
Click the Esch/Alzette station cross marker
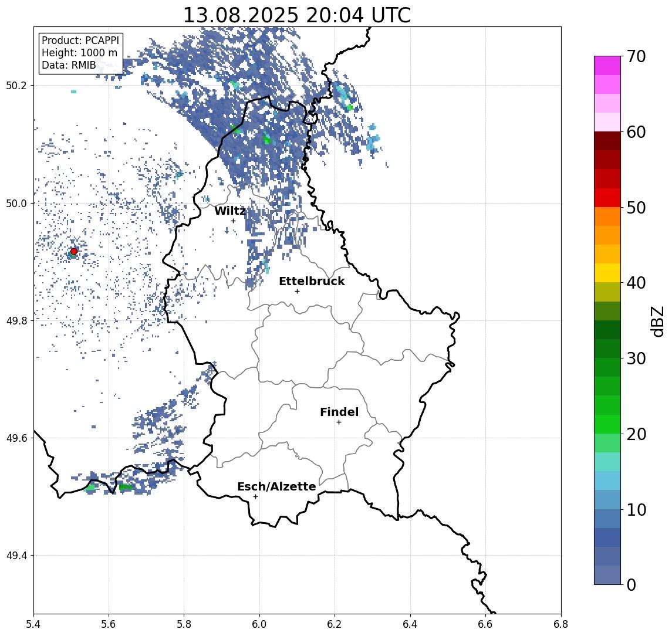pyautogui.click(x=255, y=497)
